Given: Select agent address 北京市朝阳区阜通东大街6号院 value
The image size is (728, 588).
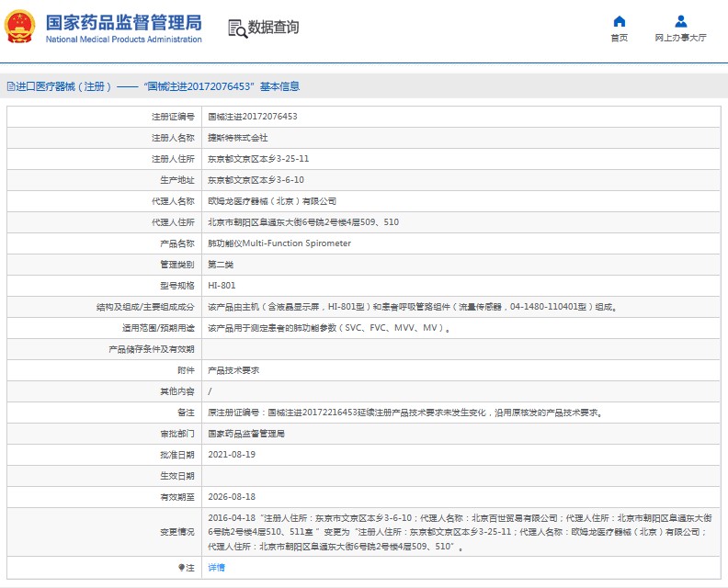Looking at the screenshot, I should click(x=303, y=222).
